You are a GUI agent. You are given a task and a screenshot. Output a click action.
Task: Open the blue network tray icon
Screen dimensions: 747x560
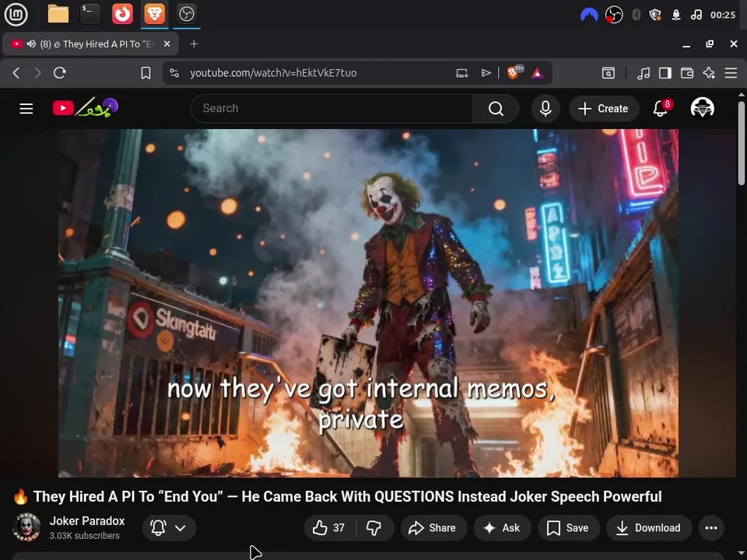click(x=589, y=15)
